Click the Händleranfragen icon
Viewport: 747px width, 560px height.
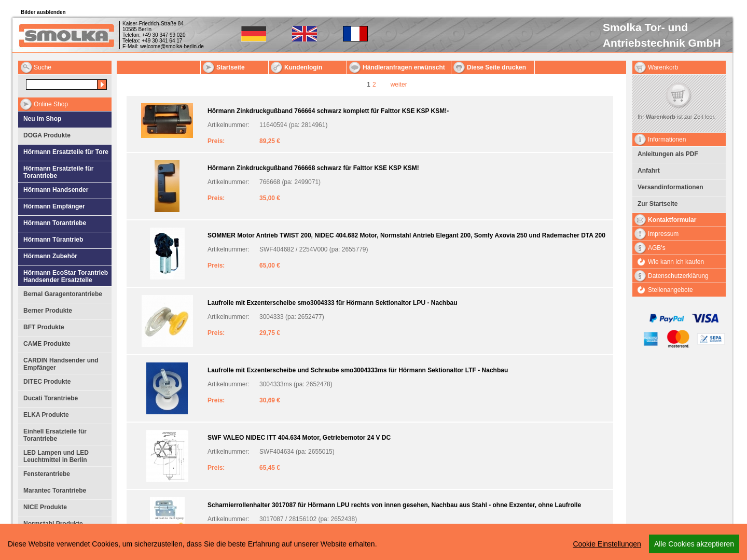(355, 67)
